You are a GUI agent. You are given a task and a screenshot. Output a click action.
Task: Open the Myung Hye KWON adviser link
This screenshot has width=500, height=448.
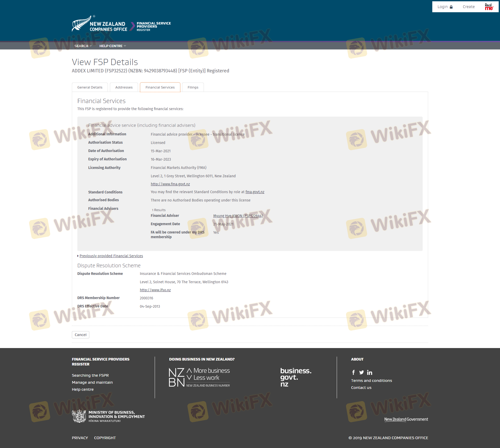(238, 216)
